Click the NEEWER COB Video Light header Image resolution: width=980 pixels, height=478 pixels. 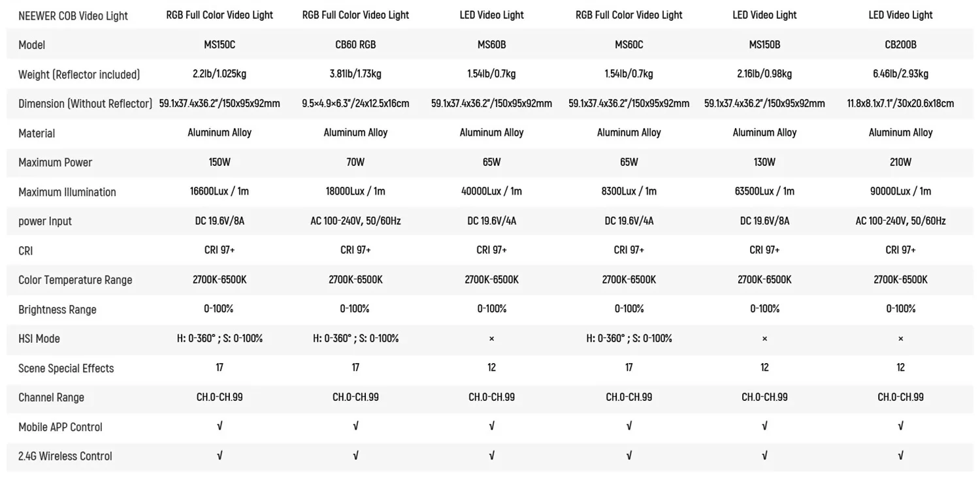point(73,16)
